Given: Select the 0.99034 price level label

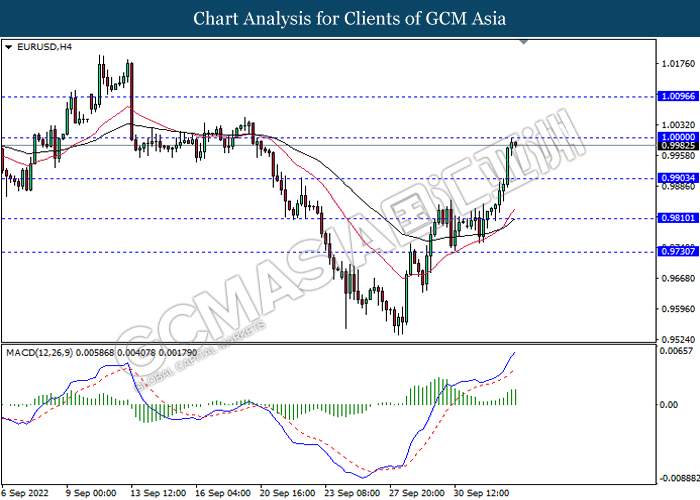Looking at the screenshot, I should click(x=678, y=178).
